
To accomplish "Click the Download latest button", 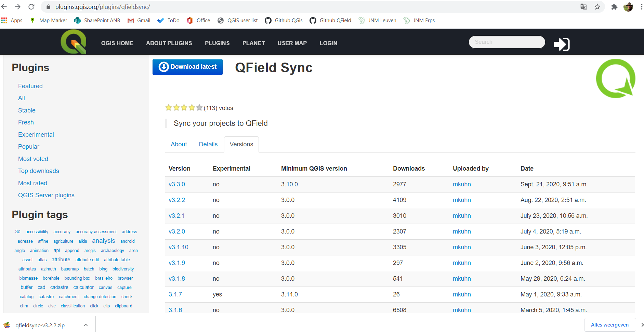I will (187, 67).
